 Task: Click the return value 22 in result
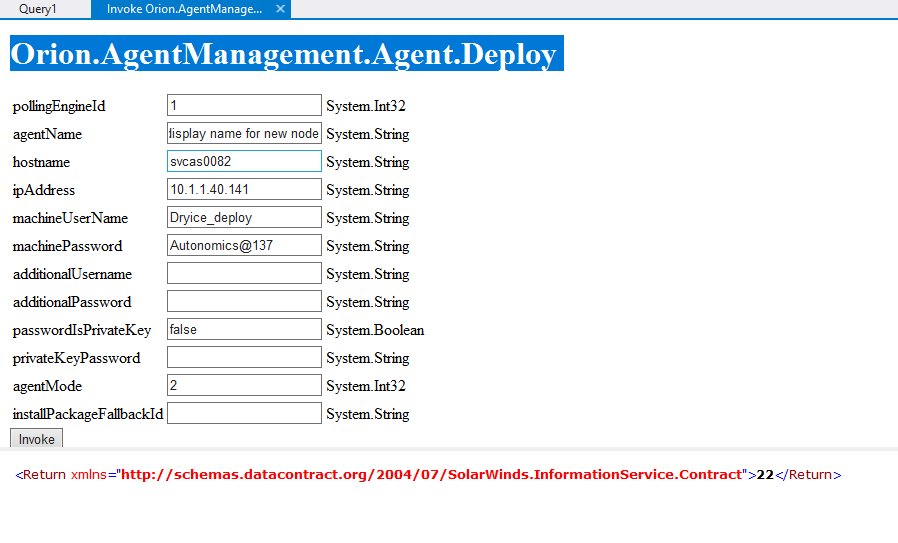pos(765,475)
